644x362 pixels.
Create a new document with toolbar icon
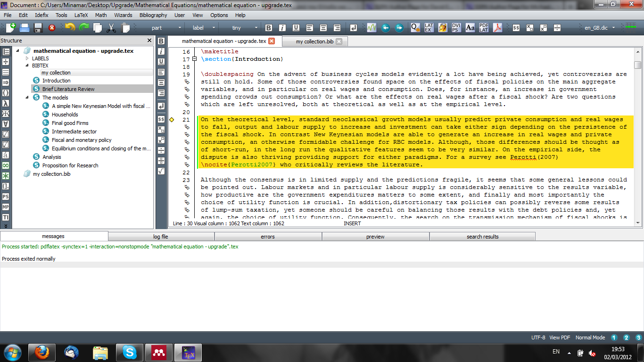click(x=10, y=28)
